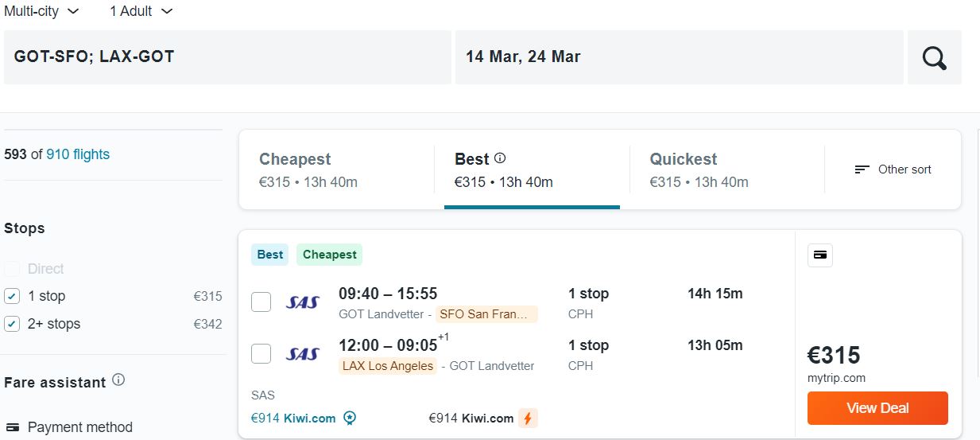Screen dimensions: 980x440
Task: Click the Other sort lines icon
Action: click(862, 169)
